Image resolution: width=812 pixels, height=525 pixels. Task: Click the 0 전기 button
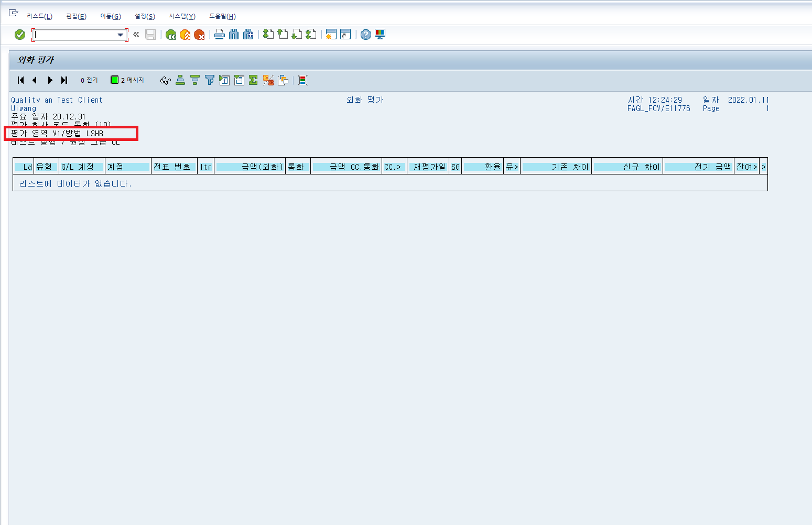coord(89,80)
